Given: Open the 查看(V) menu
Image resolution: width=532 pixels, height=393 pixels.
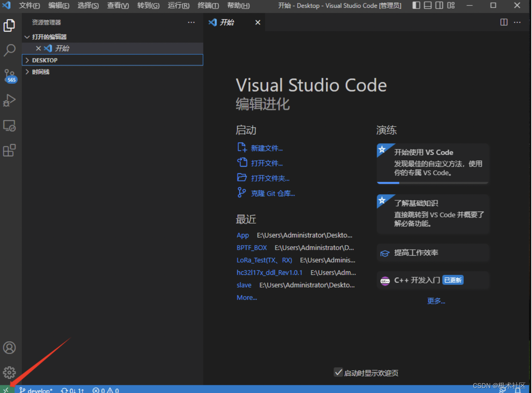Looking at the screenshot, I should [x=118, y=5].
